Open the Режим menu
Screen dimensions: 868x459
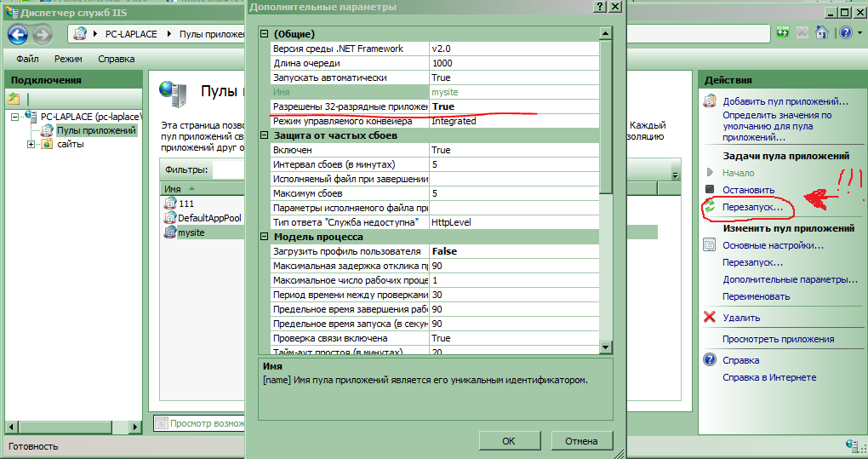[68, 59]
